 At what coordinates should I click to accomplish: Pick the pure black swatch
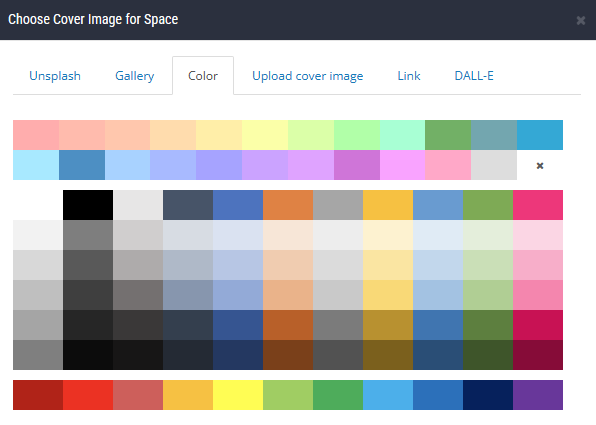tap(88, 205)
